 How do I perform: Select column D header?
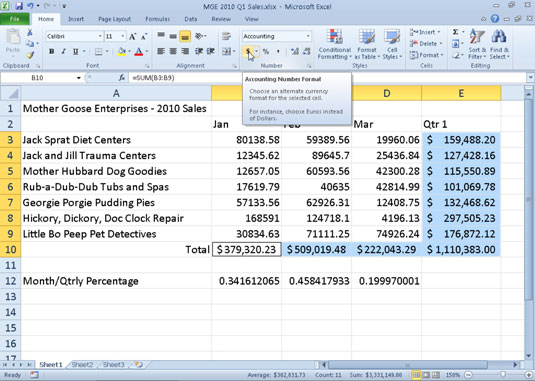click(387, 93)
